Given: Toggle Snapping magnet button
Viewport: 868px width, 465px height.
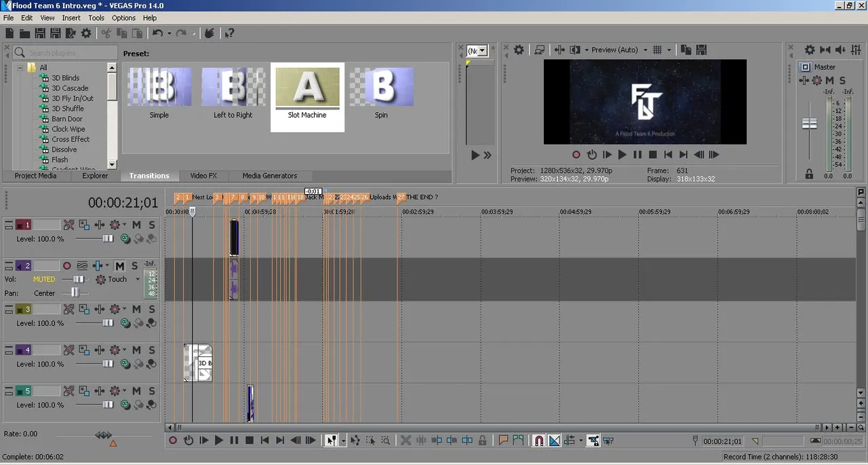Looking at the screenshot, I should pyautogui.click(x=538, y=441).
